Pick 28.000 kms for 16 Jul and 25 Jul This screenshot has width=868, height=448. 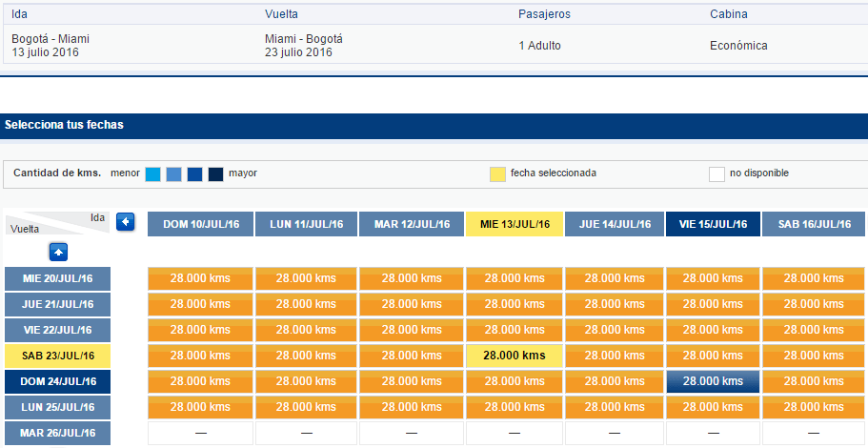tap(814, 407)
